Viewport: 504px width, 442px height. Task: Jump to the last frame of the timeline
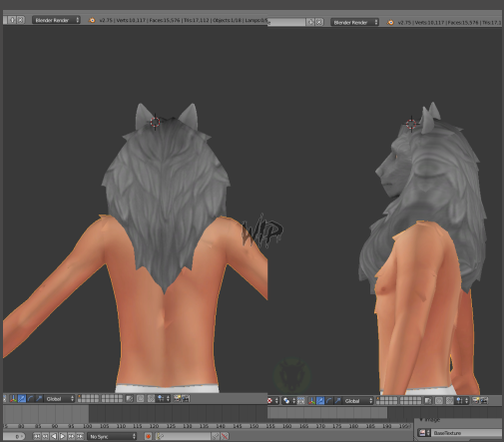(x=80, y=436)
